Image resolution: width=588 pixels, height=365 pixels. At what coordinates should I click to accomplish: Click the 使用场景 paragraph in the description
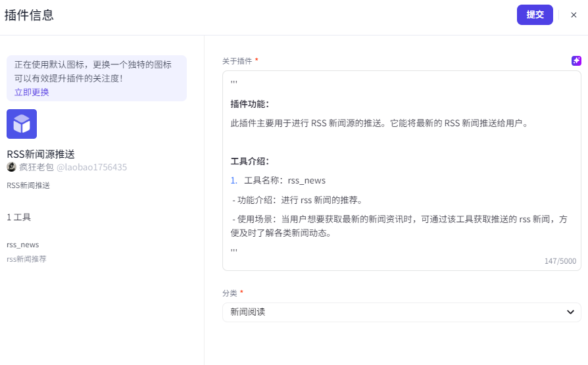399,226
